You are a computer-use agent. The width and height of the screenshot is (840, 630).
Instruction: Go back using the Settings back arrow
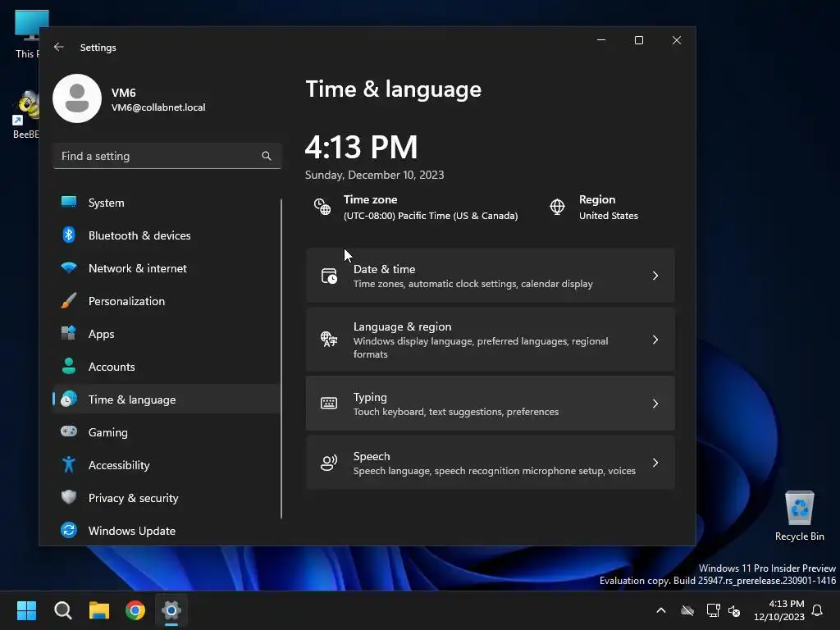[59, 47]
